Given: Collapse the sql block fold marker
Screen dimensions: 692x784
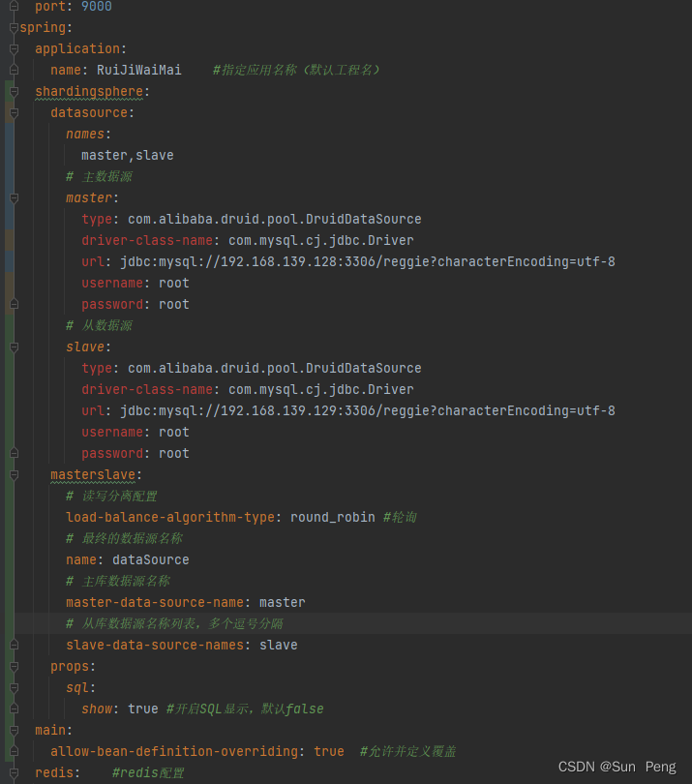Looking at the screenshot, I should 14,688.
